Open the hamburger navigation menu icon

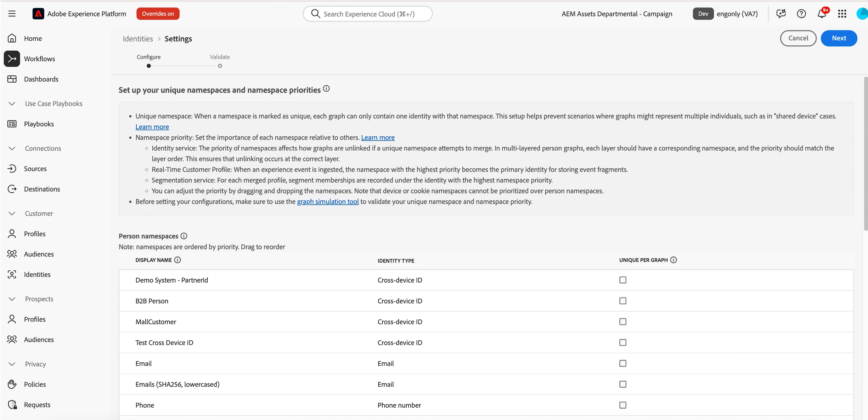[12, 14]
